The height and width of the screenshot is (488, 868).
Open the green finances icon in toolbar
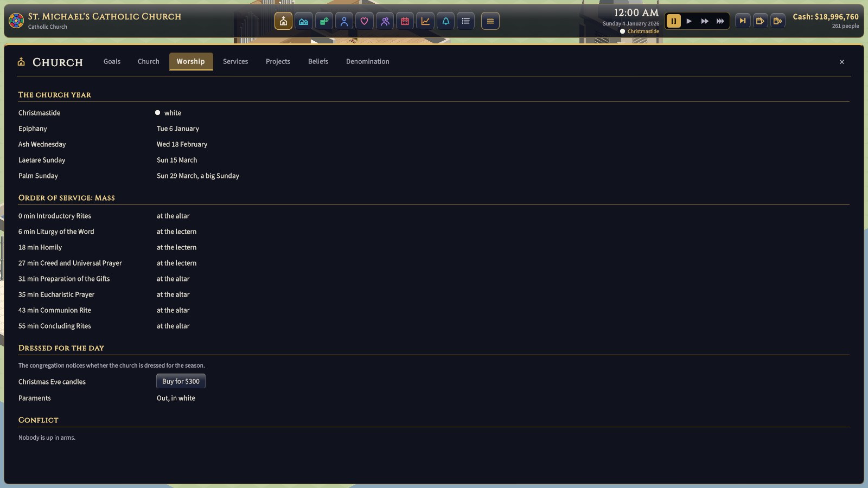(324, 21)
